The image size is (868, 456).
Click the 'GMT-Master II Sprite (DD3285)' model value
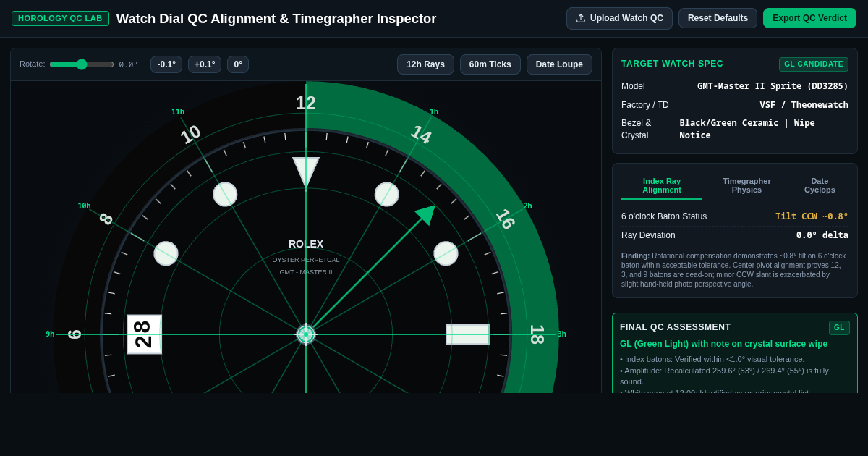(773, 86)
